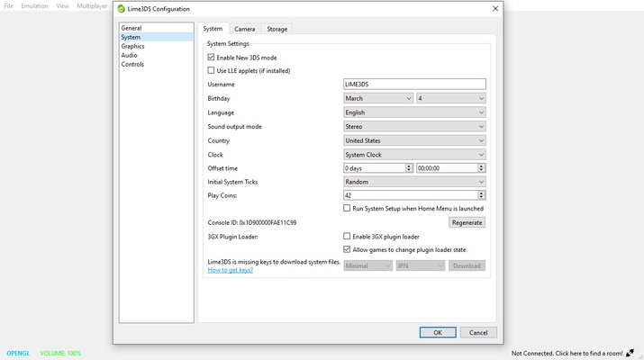
Task: Switch to the Storage tab
Action: [x=277, y=29]
